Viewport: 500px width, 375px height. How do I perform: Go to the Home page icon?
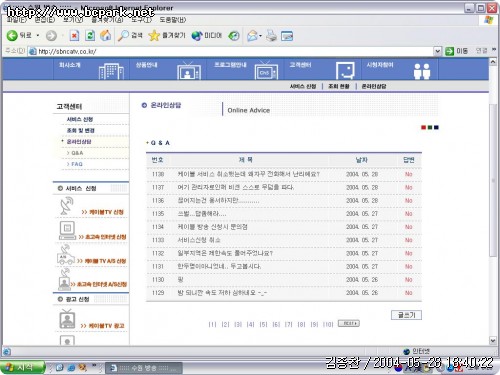(x=106, y=35)
